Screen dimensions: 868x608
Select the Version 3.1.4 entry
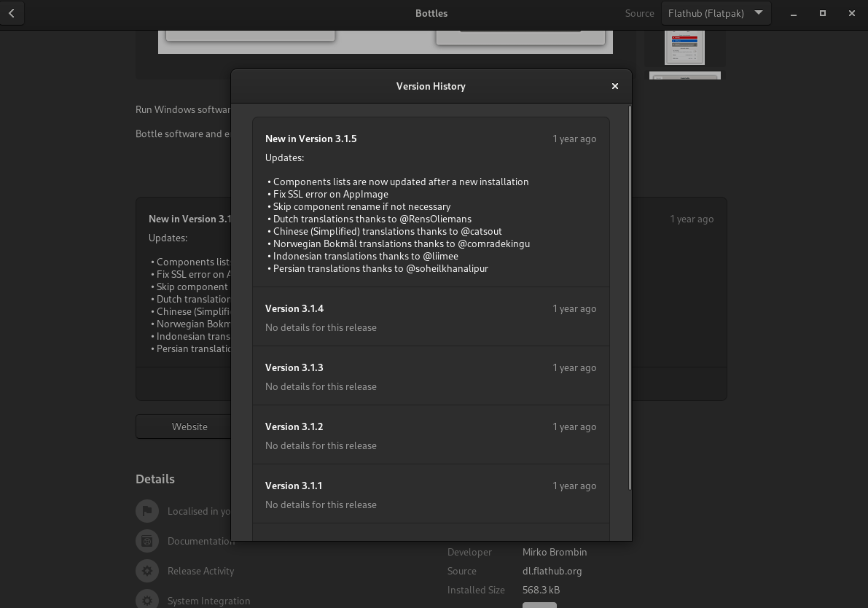click(x=431, y=317)
